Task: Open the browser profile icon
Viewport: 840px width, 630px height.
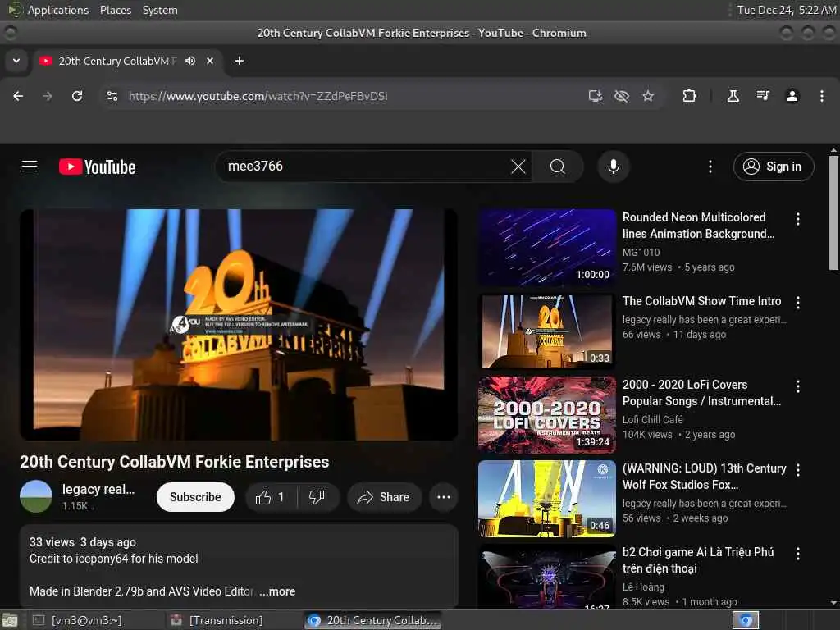Action: pos(792,96)
